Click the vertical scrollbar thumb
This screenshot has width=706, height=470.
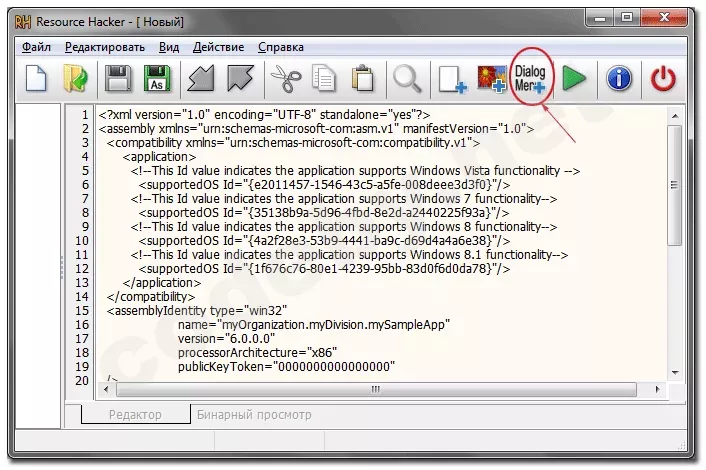(674, 185)
